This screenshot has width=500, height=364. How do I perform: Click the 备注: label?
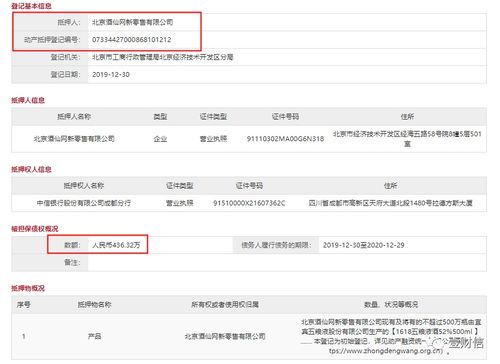coord(72,263)
